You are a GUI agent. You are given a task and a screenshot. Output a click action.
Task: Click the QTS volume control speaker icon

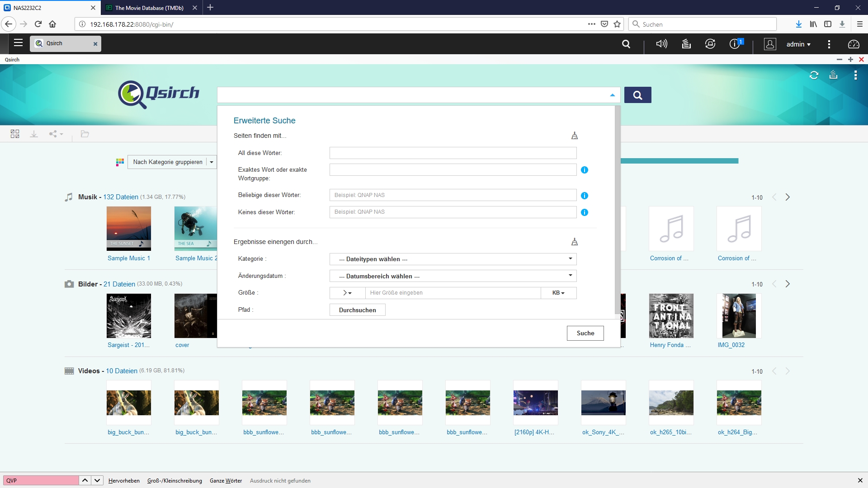pos(661,44)
